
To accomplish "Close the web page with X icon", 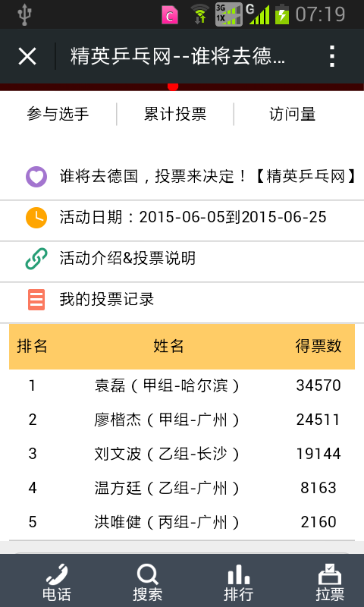I will (27, 56).
